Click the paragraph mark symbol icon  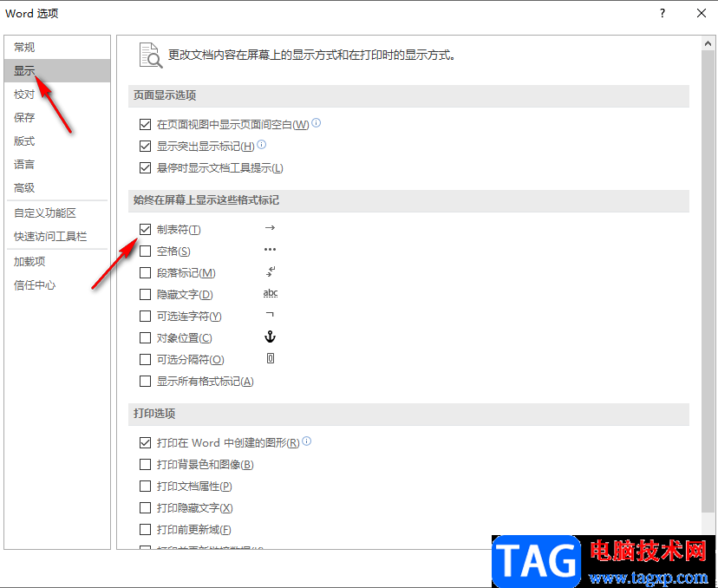coord(271,271)
